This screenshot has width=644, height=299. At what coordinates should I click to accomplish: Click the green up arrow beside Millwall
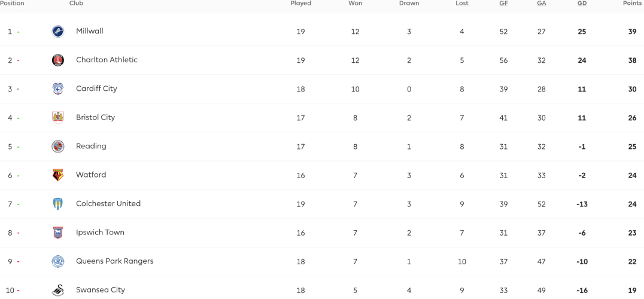(x=18, y=32)
